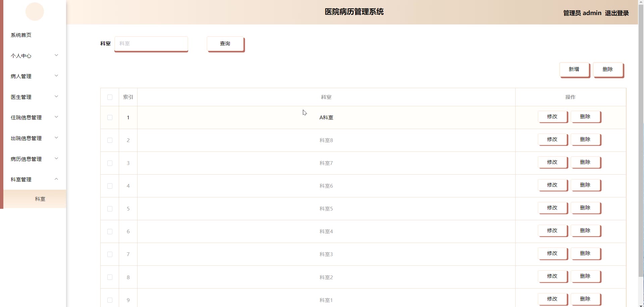Expand the 个人中心 menu chevron
This screenshot has height=307, width=644.
point(56,55)
